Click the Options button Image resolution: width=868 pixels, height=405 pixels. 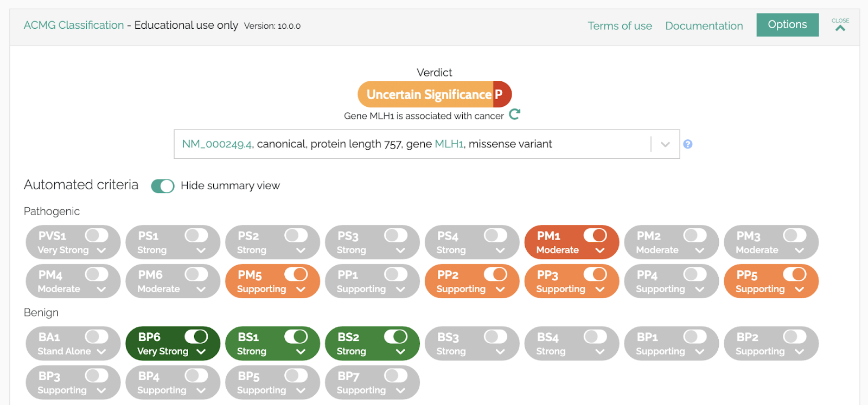tap(787, 25)
